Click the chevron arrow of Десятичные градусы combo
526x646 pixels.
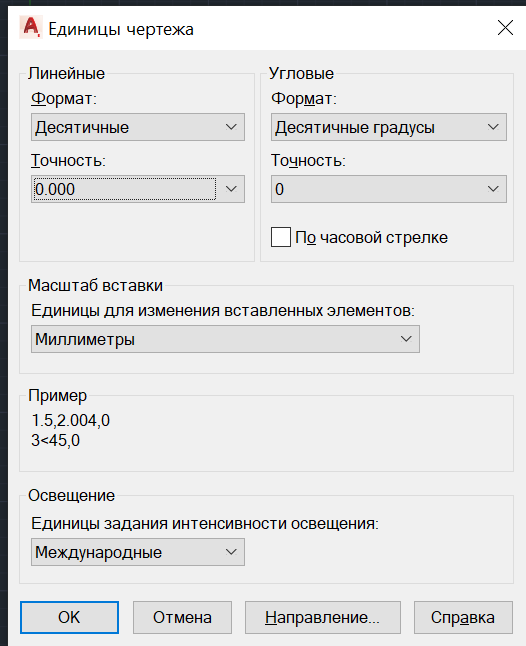point(493,127)
